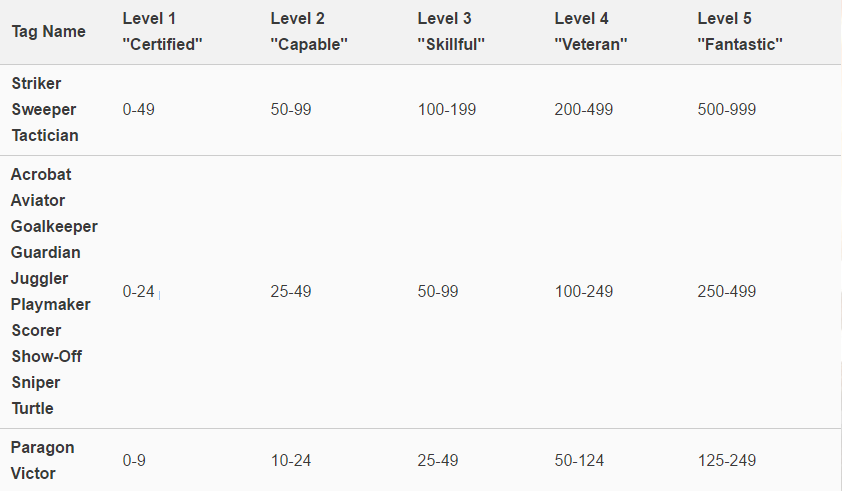Click the 500-999 cell in Level 5
This screenshot has height=491, width=842.
point(727,109)
